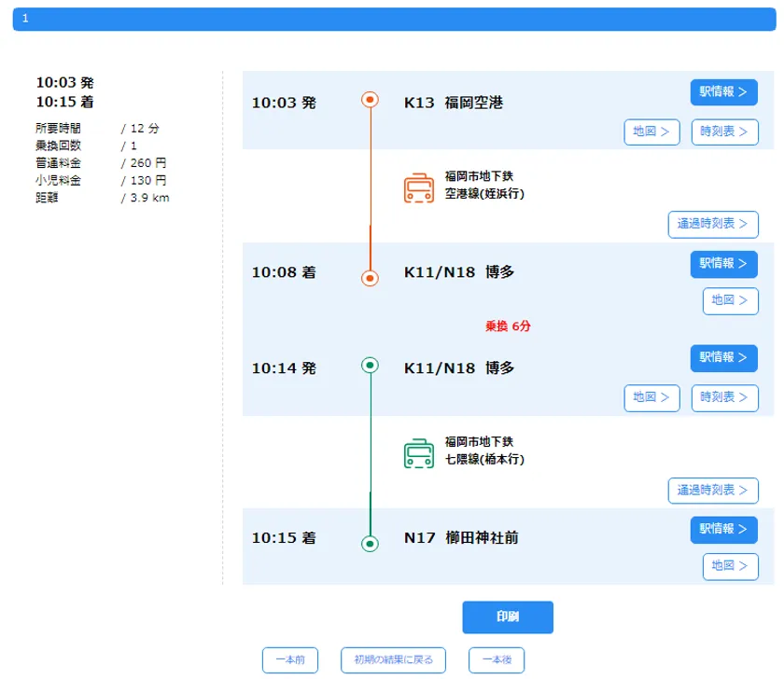Open 地図 for 福岡空港 station
This screenshot has height=679, width=784.
pyautogui.click(x=651, y=132)
